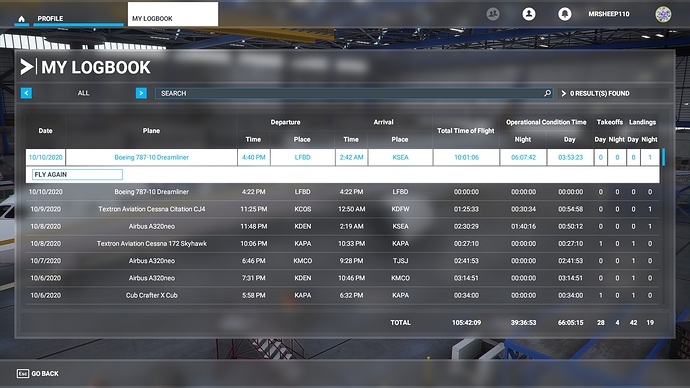Click the 10/9/2020 date cell

46,209
